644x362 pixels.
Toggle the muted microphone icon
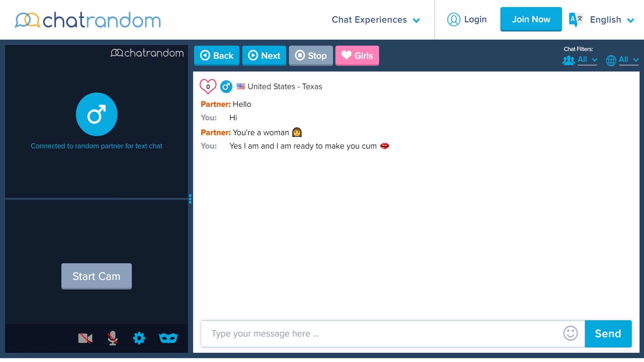pyautogui.click(x=112, y=338)
